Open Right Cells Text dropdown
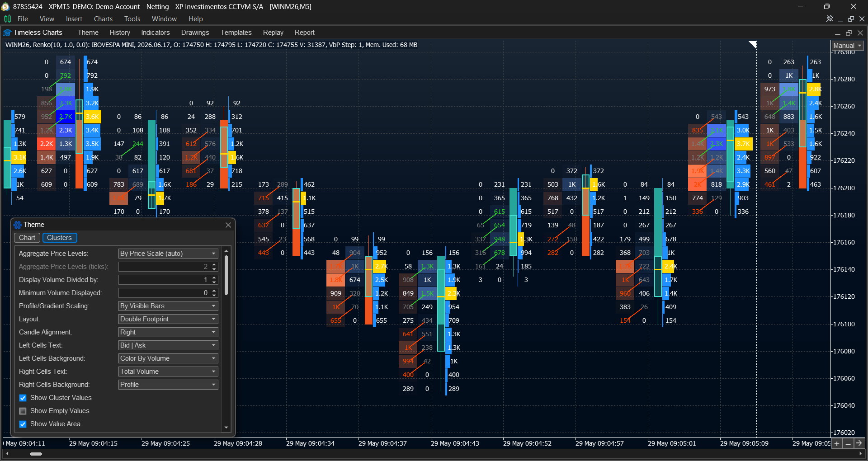868x461 pixels. point(168,372)
